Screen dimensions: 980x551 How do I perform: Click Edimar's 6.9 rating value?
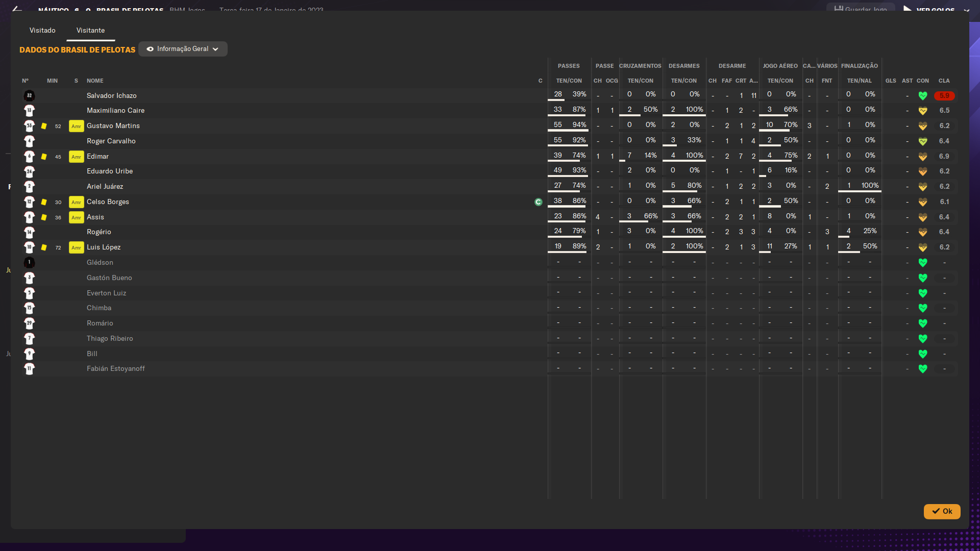[x=944, y=156]
